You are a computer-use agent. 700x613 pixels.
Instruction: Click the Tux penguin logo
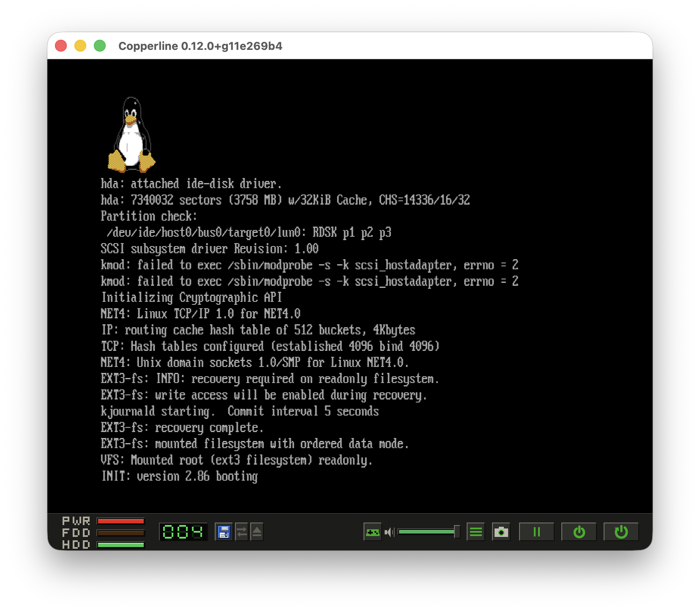(x=131, y=134)
